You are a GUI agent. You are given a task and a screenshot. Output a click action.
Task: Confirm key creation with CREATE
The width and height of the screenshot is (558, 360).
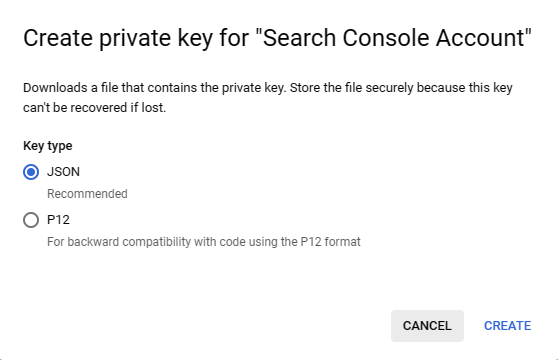[x=507, y=326]
